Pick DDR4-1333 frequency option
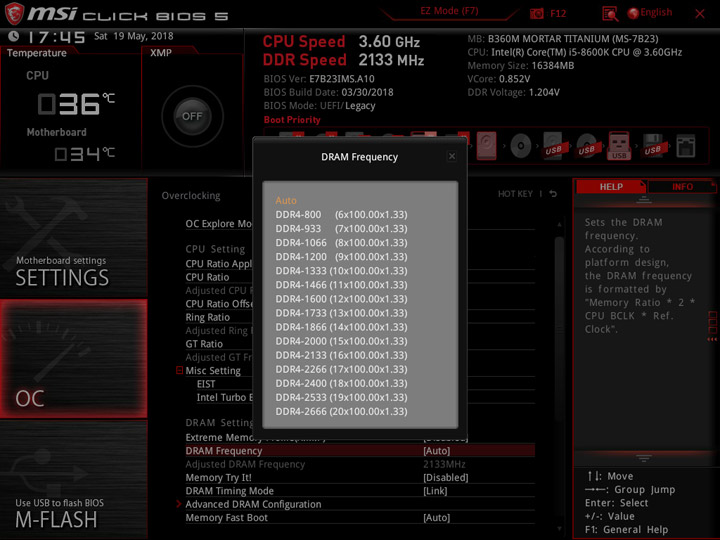This screenshot has height=540, width=720. (x=341, y=271)
